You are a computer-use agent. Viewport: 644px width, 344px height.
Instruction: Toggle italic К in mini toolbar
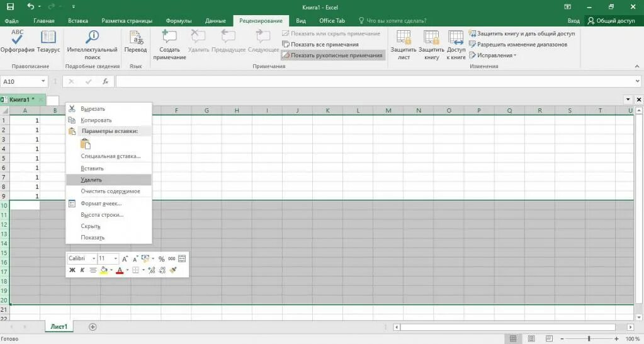click(82, 270)
